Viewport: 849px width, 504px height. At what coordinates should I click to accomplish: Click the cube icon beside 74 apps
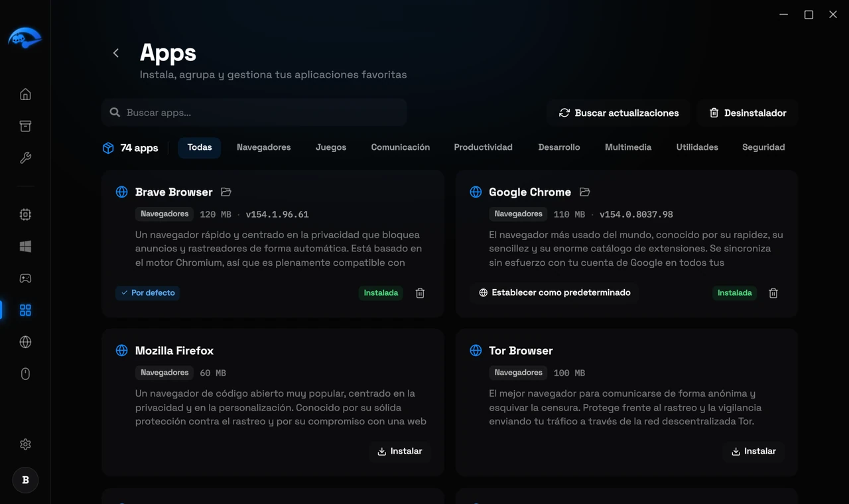pos(108,148)
